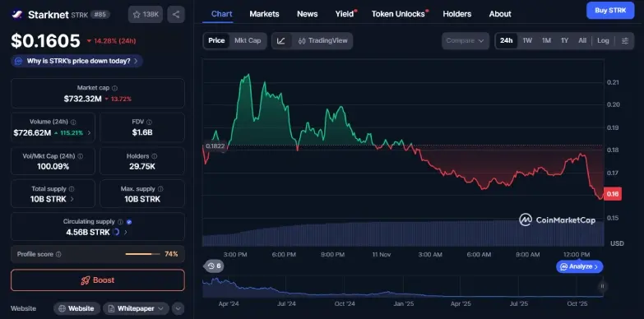This screenshot has height=319, width=644.
Task: Click the Profile score 74% bar
Action: click(142, 254)
